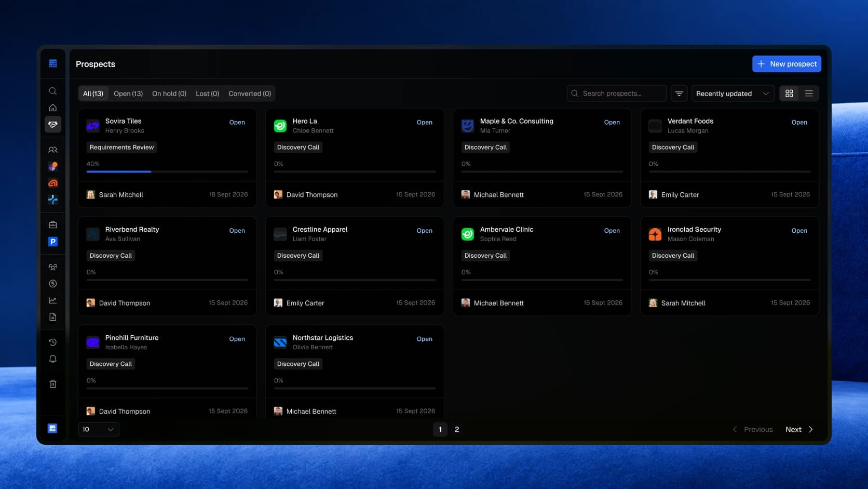868x489 pixels.
Task: Click the Ambervale Clinic green logo
Action: click(x=468, y=234)
